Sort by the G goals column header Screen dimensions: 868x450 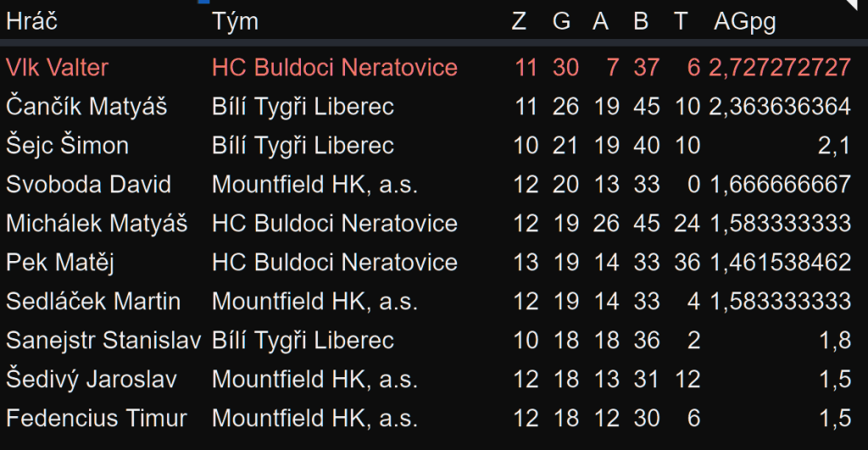point(561,22)
